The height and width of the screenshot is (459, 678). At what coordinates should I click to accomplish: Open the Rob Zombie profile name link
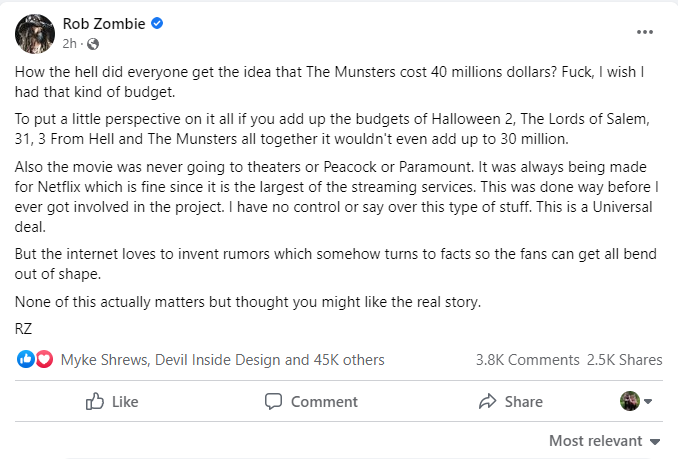click(103, 23)
